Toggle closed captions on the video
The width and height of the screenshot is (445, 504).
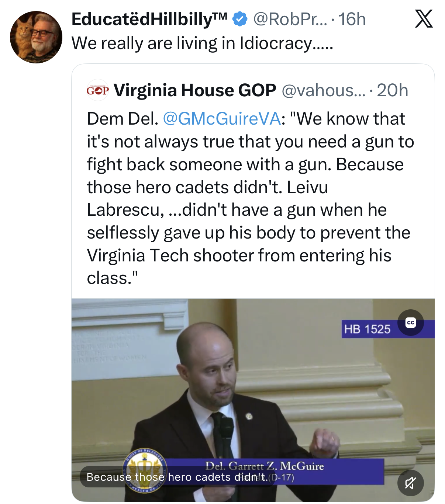410,323
